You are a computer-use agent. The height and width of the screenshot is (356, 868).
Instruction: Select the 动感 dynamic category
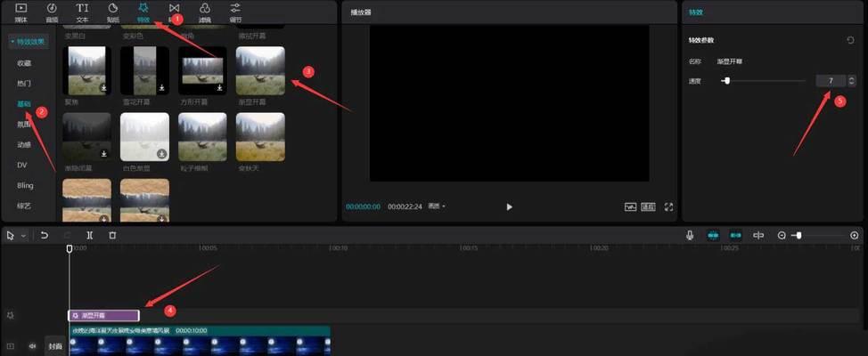coord(24,145)
